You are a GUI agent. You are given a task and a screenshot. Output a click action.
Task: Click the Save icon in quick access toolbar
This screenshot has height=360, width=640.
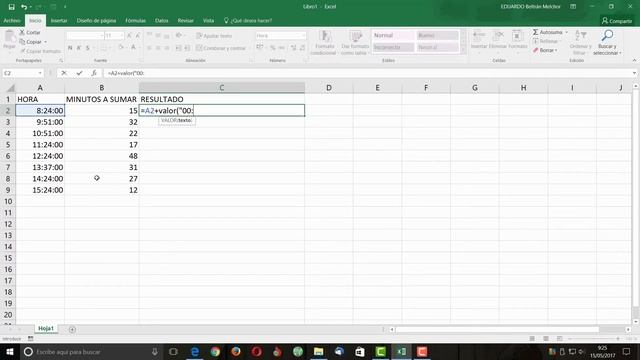click(x=11, y=7)
